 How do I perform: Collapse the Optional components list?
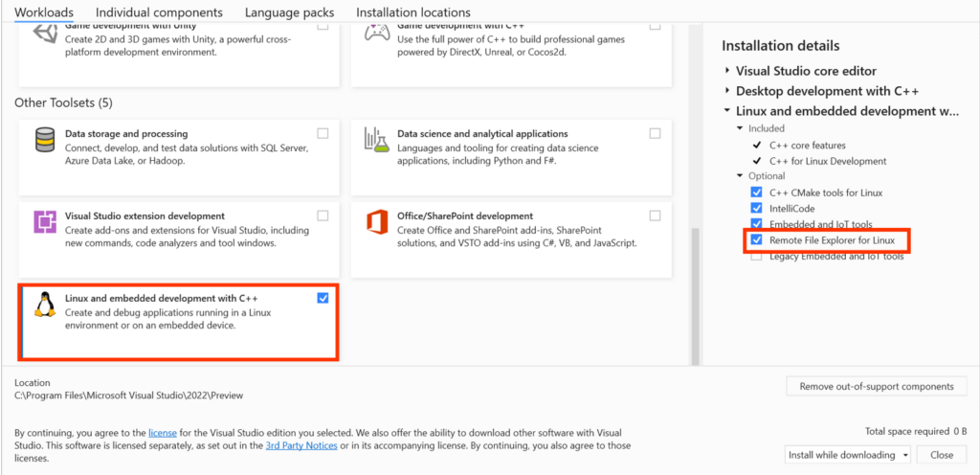(x=739, y=176)
